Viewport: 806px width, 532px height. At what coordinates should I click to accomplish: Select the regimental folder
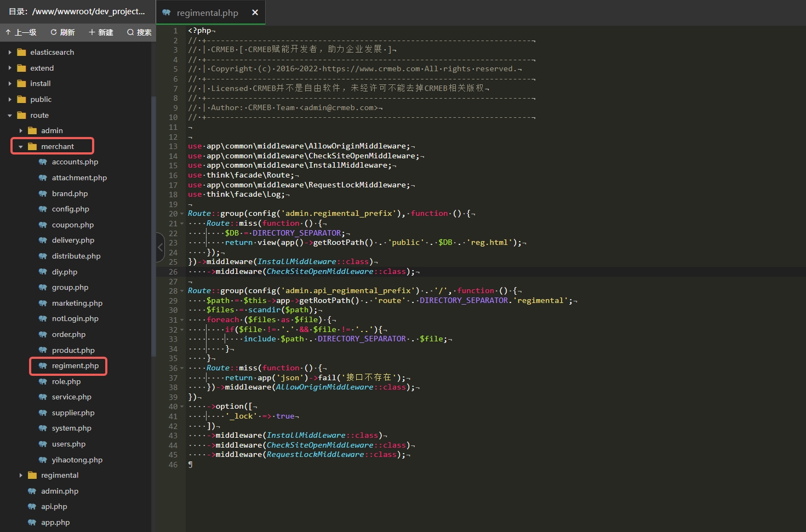[60, 475]
